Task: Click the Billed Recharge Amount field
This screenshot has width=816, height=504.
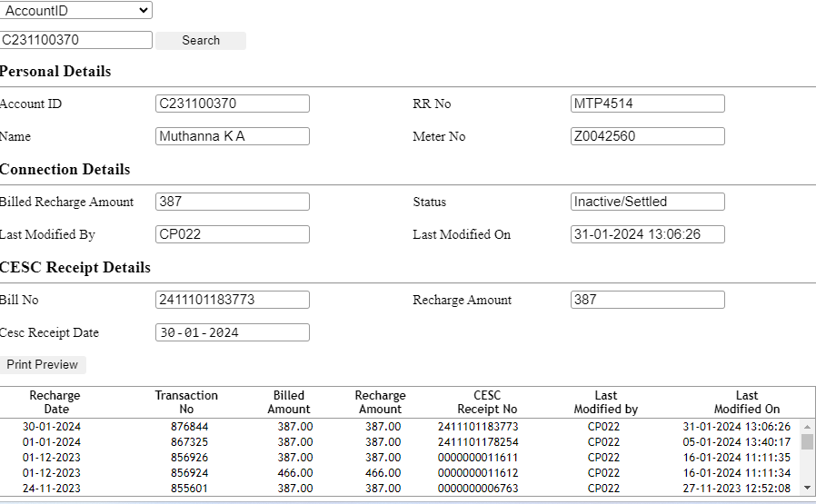Action: pos(233,202)
